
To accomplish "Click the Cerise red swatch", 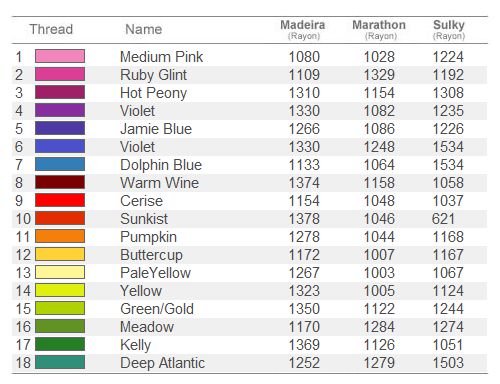I will tap(60, 200).
